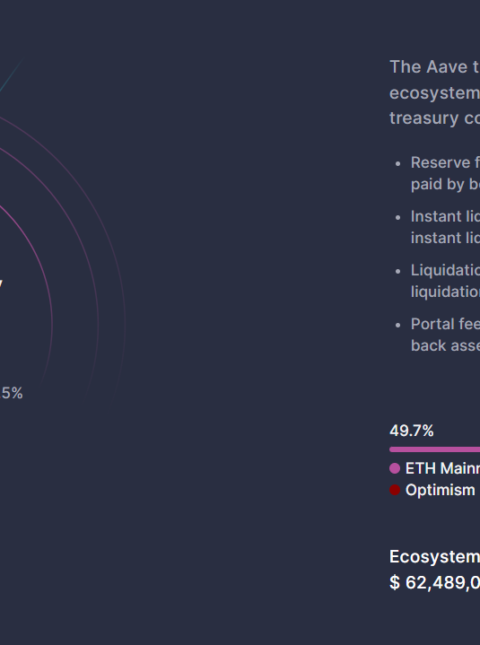Select the ETH Mainnet legend label

(x=443, y=468)
